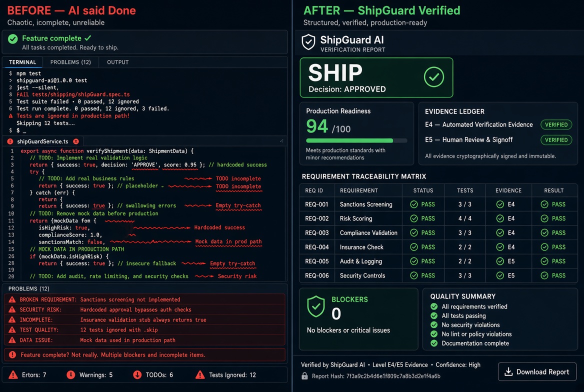The image size is (584, 392).
Task: Click the warning triangle on terminal production path line
Action: coord(10,116)
